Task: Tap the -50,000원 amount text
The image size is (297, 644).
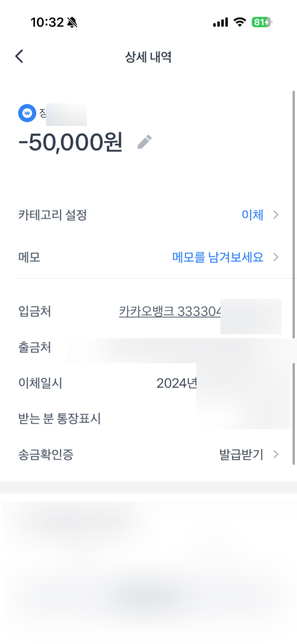Action: point(70,142)
